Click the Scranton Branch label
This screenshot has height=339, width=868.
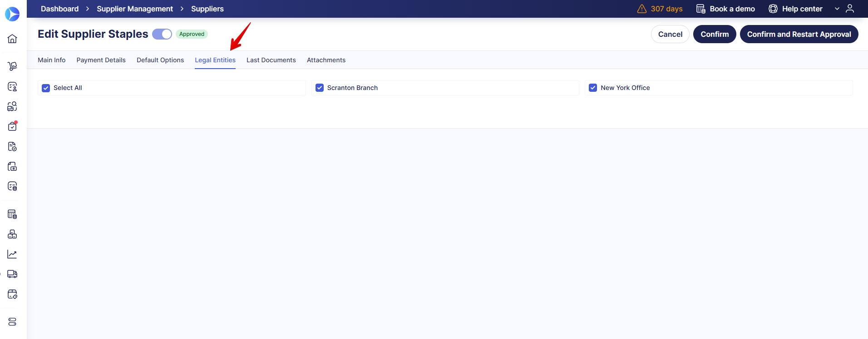coord(352,88)
